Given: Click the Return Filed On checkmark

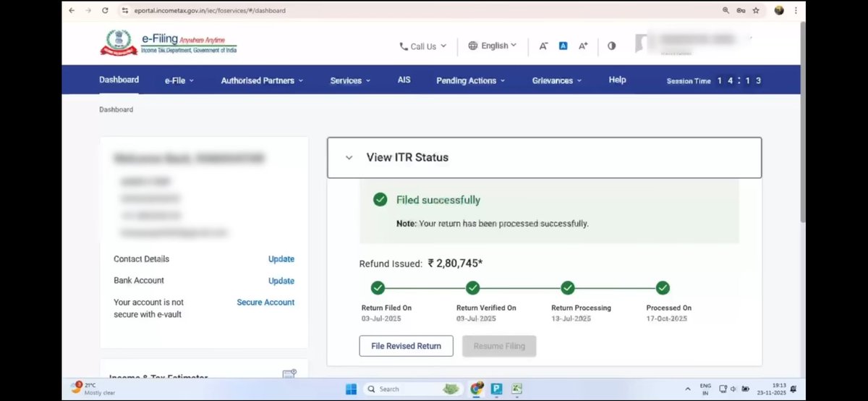Looking at the screenshot, I should tap(378, 288).
